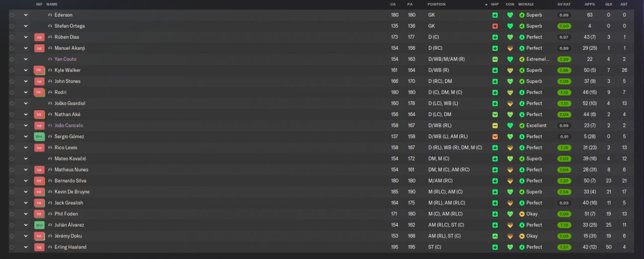Click Ederson's green match sharpness icon
This screenshot has height=259, width=644.
coord(495,15)
